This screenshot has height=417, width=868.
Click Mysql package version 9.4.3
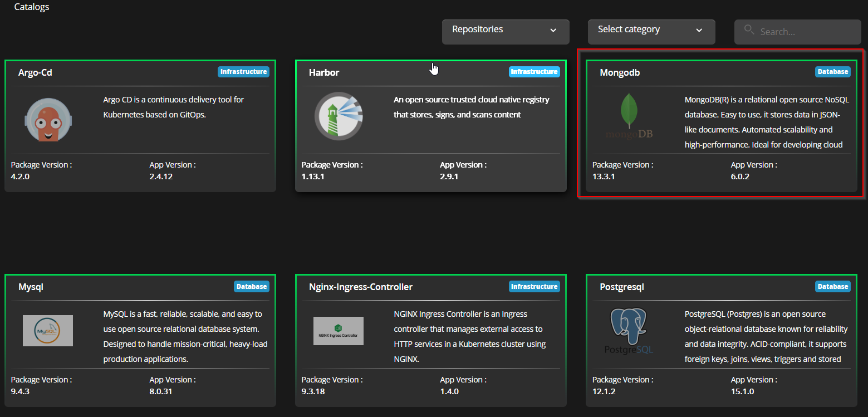[x=20, y=391]
